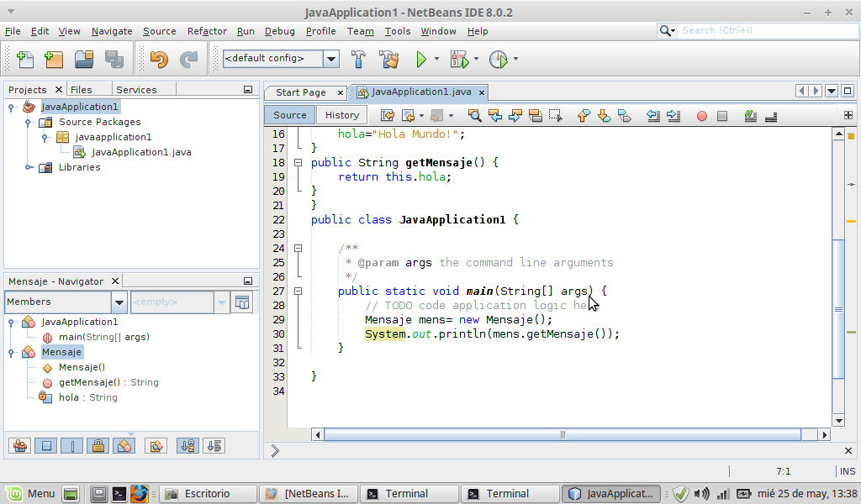Click the New File toolbar icon
Screen dimensions: 861x504
click(x=24, y=59)
